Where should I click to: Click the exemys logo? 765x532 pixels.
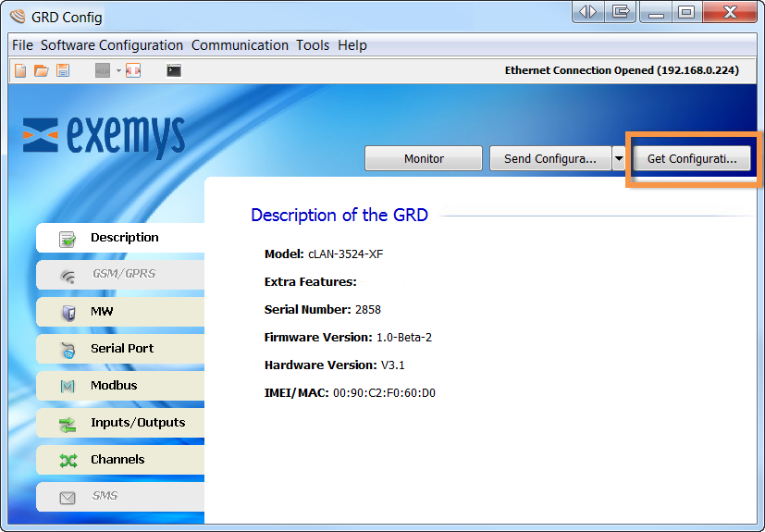click(x=104, y=136)
